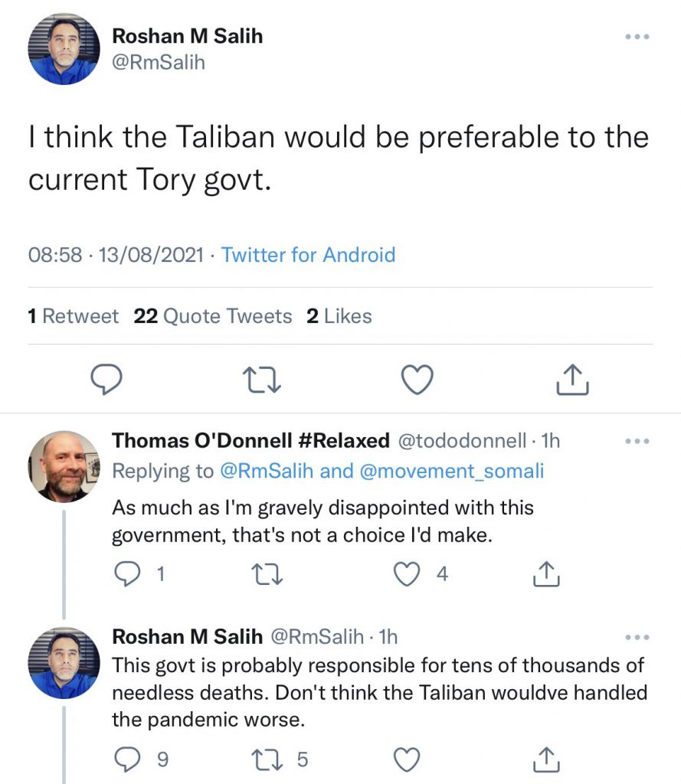Open more options on Roshan's pandemic reply
Image resolution: width=681 pixels, height=784 pixels.
tap(637, 637)
